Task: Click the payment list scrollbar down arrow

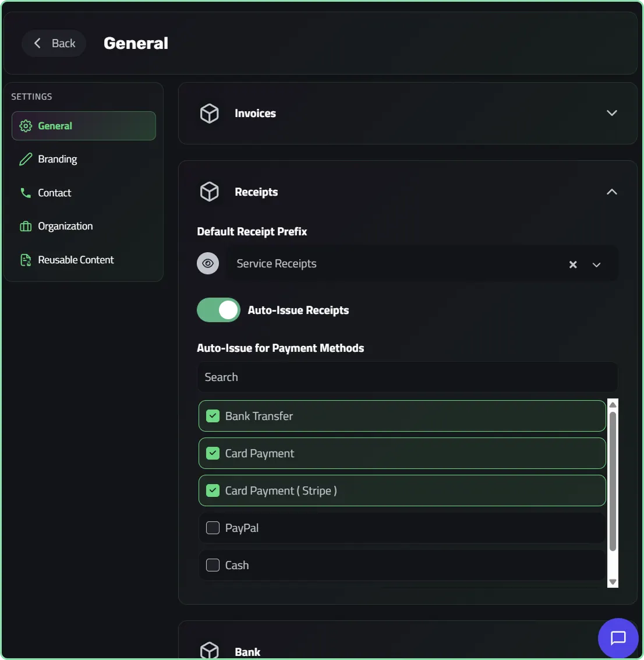Action: pos(613,582)
